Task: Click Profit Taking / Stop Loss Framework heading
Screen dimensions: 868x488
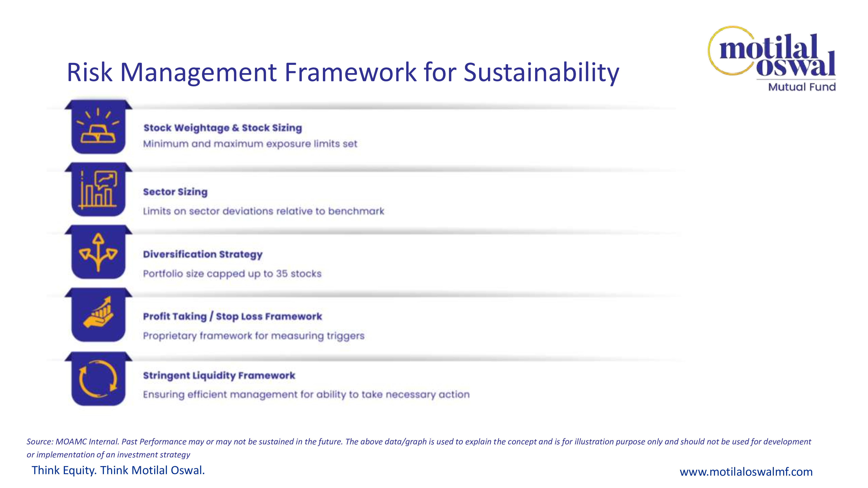Action: [232, 317]
